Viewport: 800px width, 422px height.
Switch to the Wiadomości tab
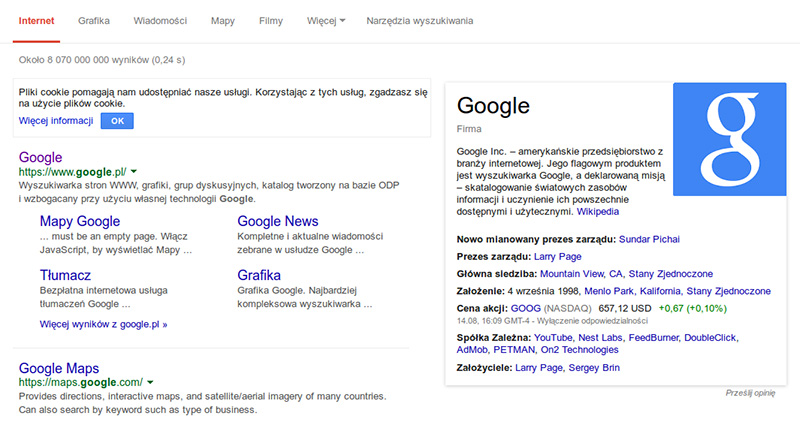(x=161, y=20)
